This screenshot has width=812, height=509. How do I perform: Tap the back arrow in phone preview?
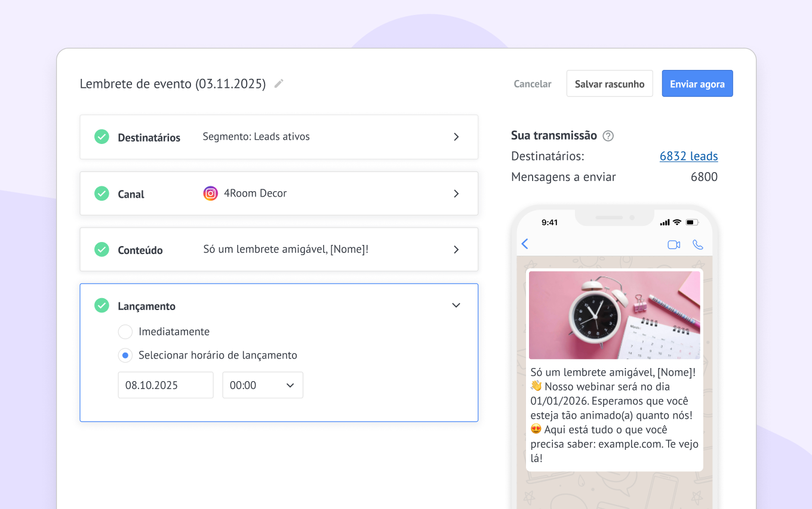tap(525, 244)
